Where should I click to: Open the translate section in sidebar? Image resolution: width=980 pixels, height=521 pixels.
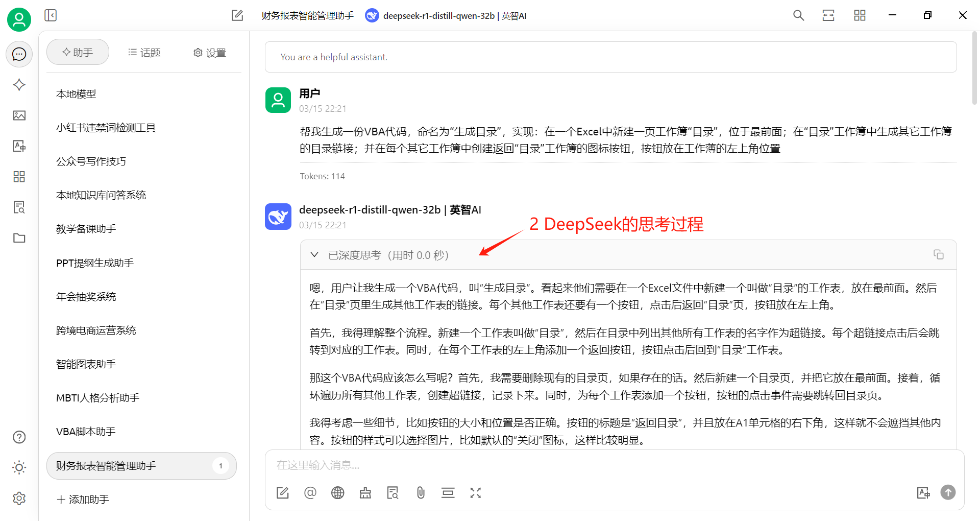coord(19,146)
